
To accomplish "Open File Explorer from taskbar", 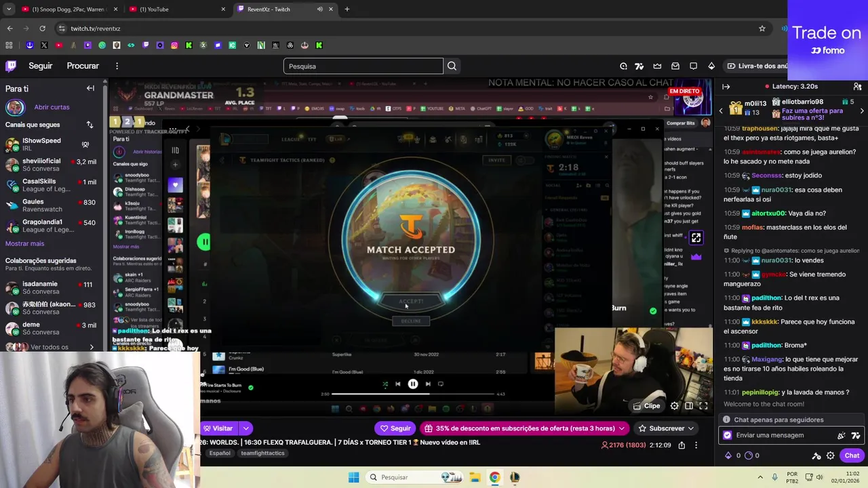I will (x=475, y=477).
